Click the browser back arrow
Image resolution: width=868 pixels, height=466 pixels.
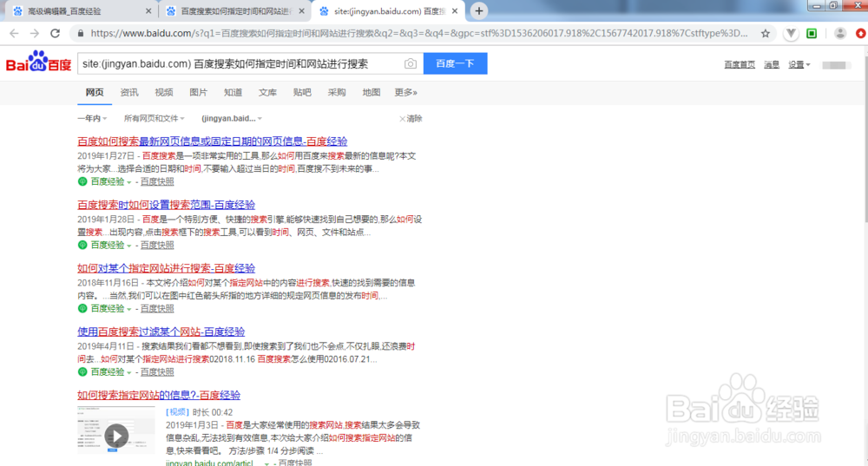click(x=14, y=34)
